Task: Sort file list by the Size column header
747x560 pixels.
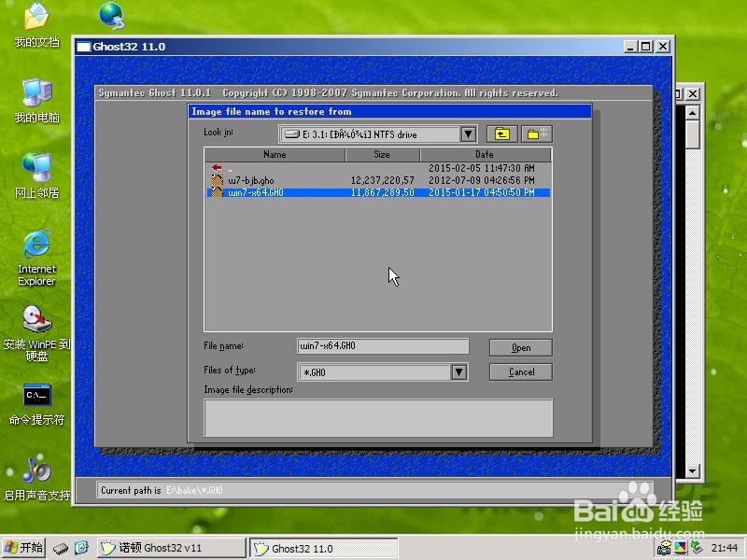Action: (382, 154)
